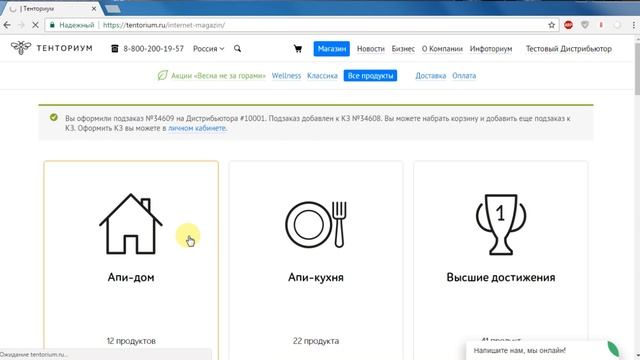Click the green leaf promo icon
The height and width of the screenshot is (360, 640).
[x=162, y=76]
